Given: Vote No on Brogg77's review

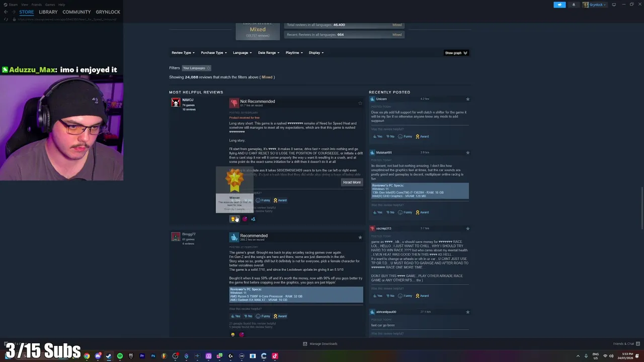Looking at the screenshot, I should pyautogui.click(x=248, y=316).
